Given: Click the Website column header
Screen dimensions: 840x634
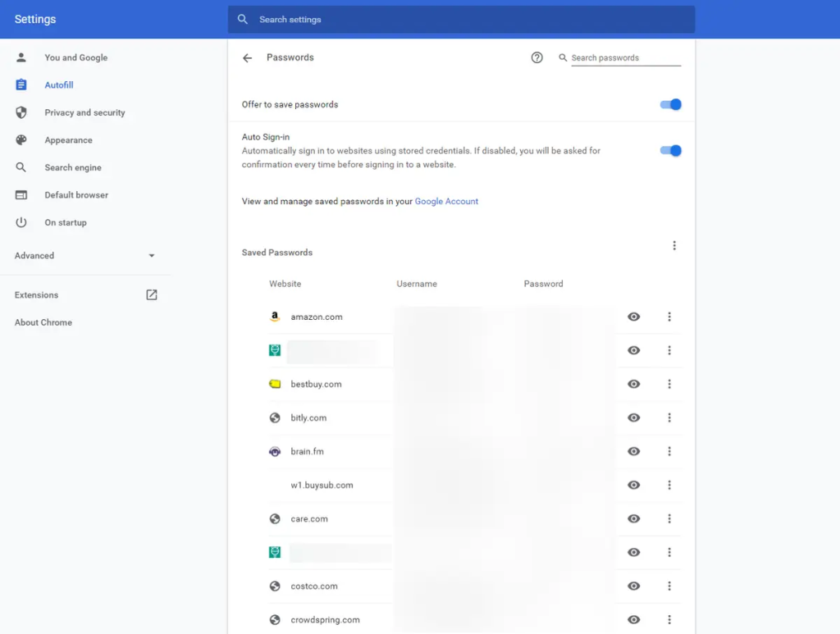Looking at the screenshot, I should pos(285,284).
